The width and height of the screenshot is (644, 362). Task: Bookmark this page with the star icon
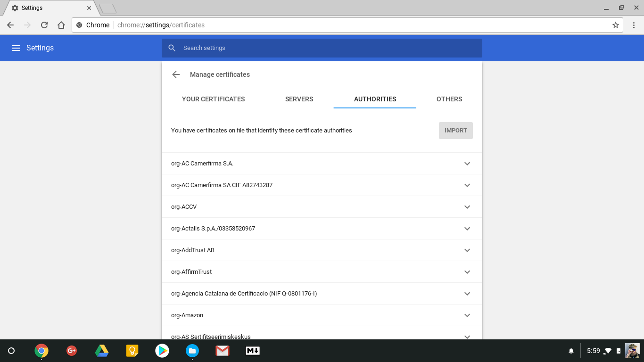[x=616, y=25]
